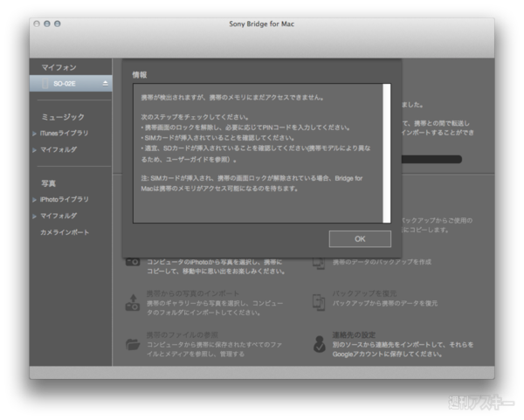Open マイフォルダ under ミュージック
This screenshot has width=524, height=420.
coord(59,149)
